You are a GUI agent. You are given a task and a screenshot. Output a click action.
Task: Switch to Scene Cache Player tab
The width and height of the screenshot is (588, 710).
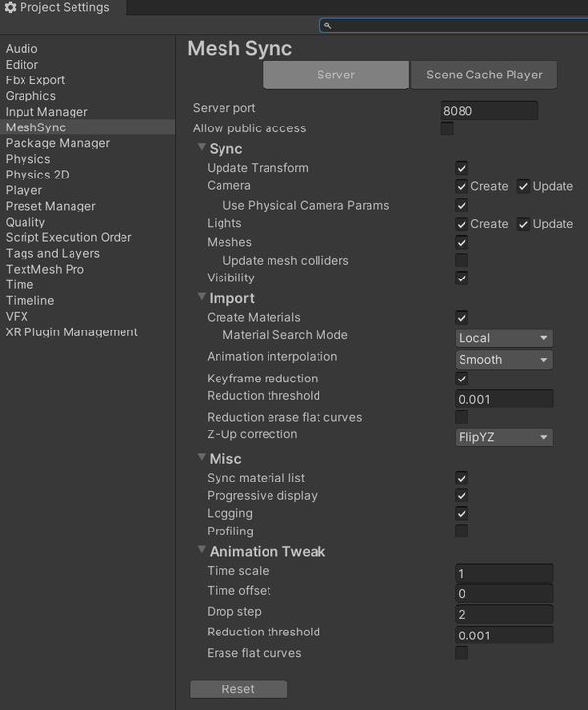coord(484,75)
